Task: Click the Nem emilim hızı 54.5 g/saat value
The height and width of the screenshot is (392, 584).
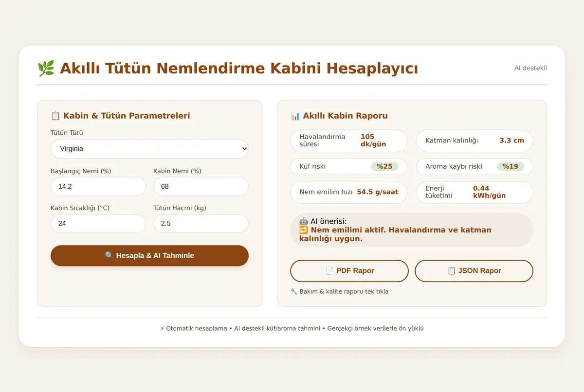Action: tap(378, 192)
